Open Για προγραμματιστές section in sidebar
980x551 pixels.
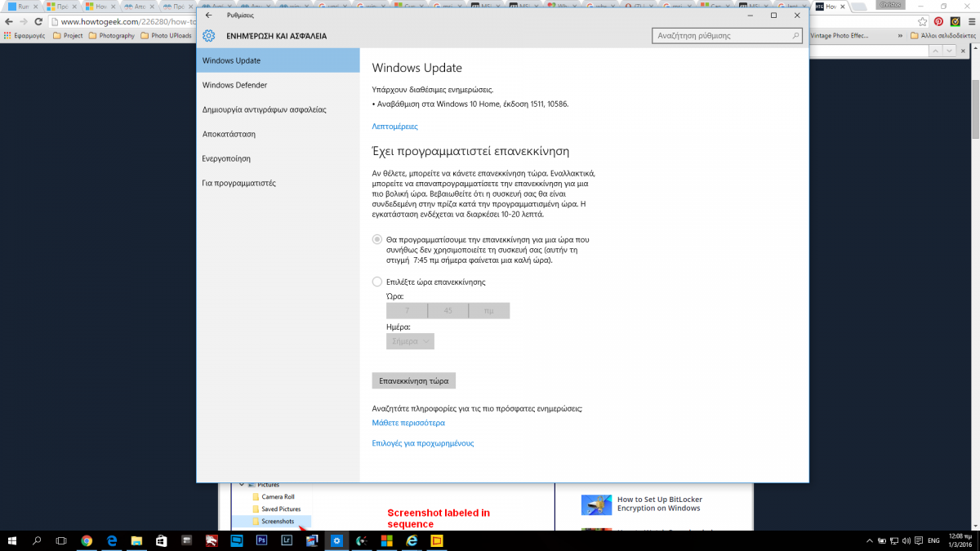[278, 183]
